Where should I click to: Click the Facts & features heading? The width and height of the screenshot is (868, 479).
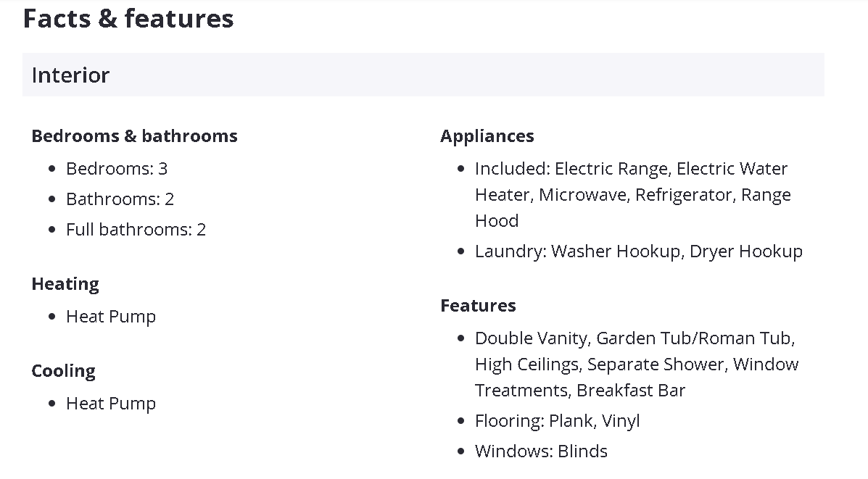click(x=128, y=19)
